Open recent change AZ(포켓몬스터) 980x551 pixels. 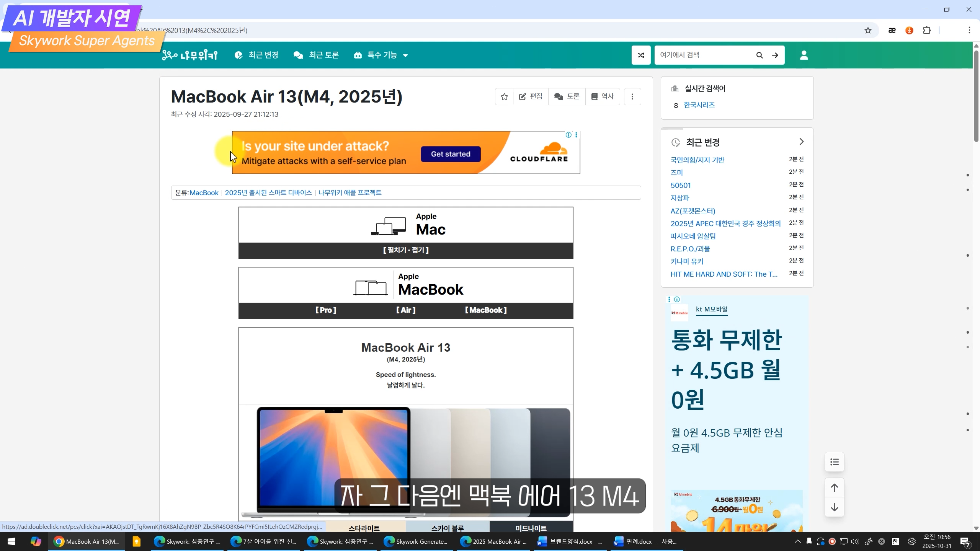coord(693,211)
